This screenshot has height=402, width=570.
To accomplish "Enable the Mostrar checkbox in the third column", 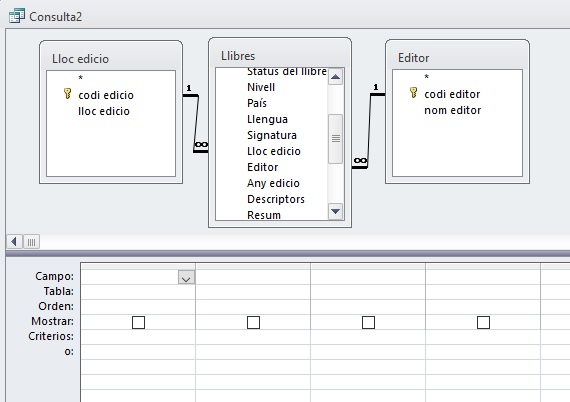I will click(368, 322).
